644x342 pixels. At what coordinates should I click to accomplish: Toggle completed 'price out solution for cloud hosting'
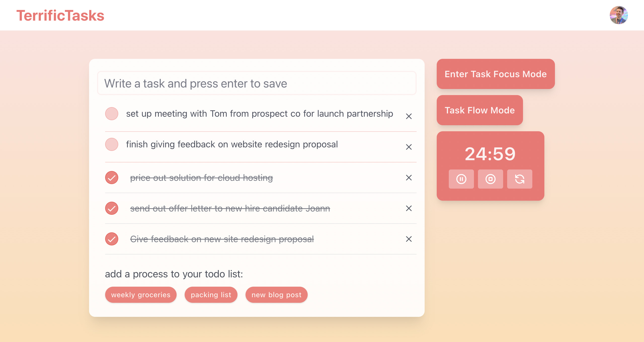(x=112, y=178)
